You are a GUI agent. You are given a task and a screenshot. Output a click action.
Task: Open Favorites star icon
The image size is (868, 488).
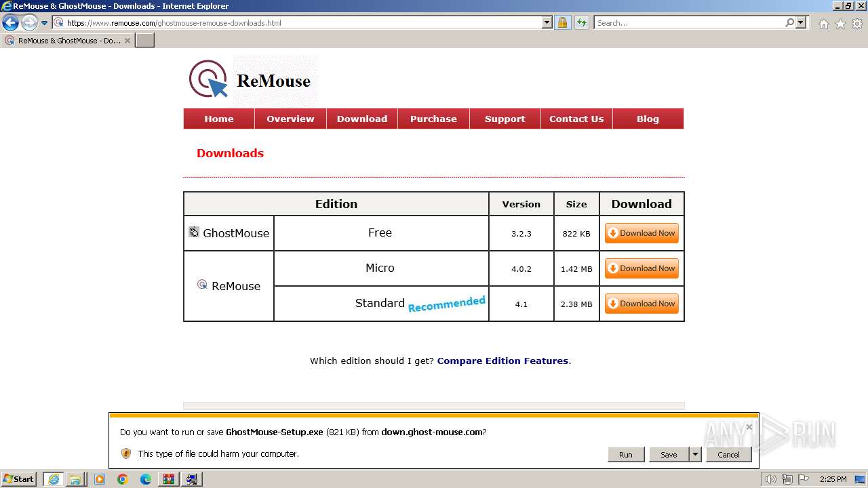(x=840, y=24)
